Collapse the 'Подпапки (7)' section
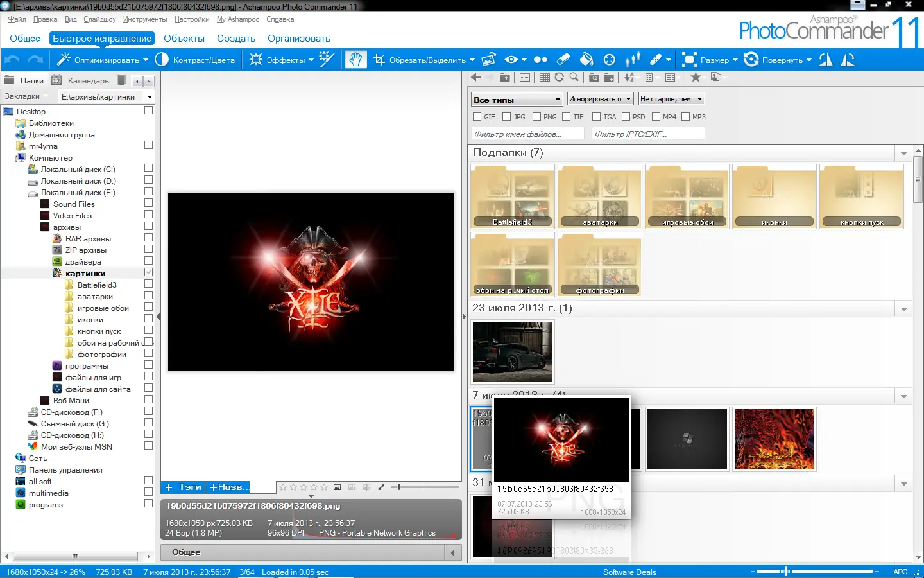This screenshot has height=578, width=924. click(x=904, y=153)
